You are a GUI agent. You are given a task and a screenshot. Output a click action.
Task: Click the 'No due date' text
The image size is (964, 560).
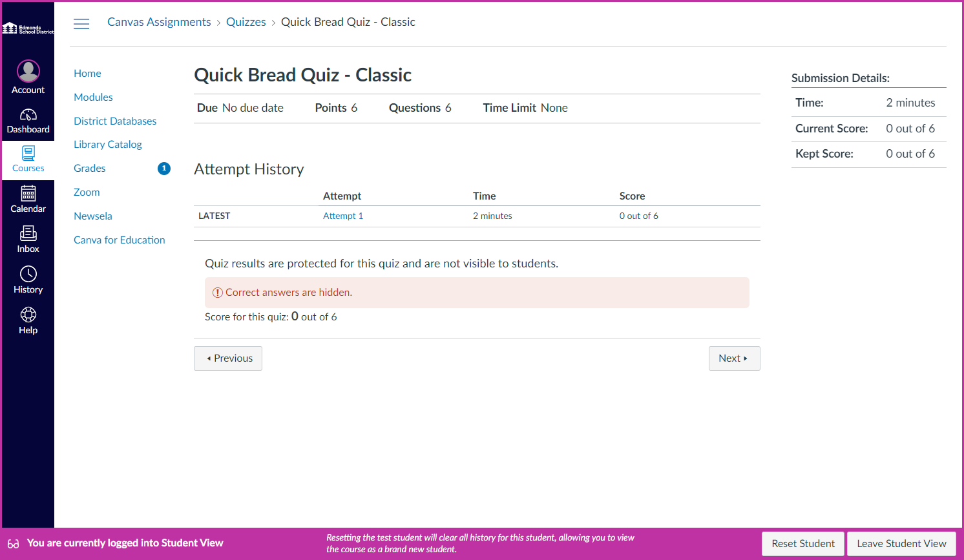253,108
